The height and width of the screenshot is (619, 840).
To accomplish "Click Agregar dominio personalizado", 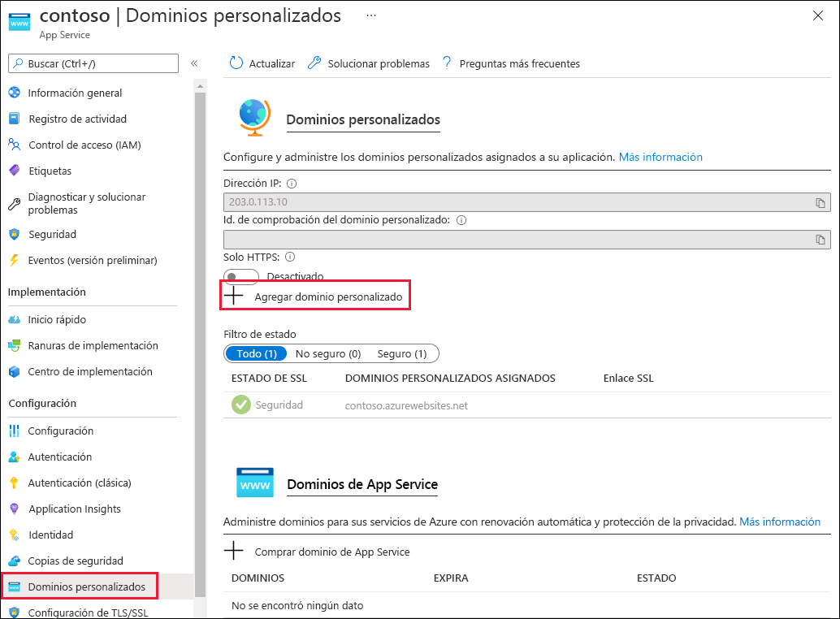I will 315,295.
